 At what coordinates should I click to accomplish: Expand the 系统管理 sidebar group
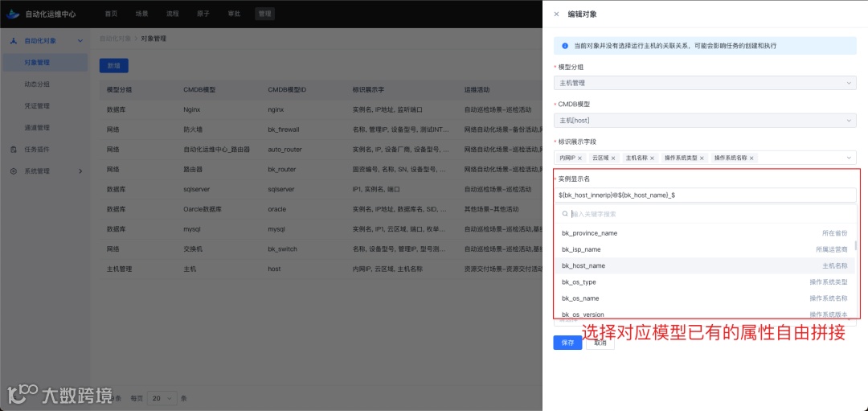80,171
